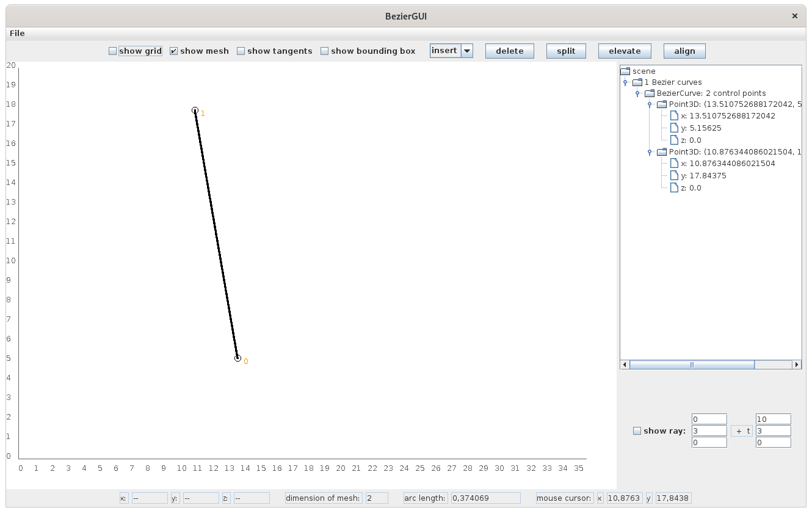
Task: Click the BezierCurve folder icon in tree
Action: coord(649,93)
